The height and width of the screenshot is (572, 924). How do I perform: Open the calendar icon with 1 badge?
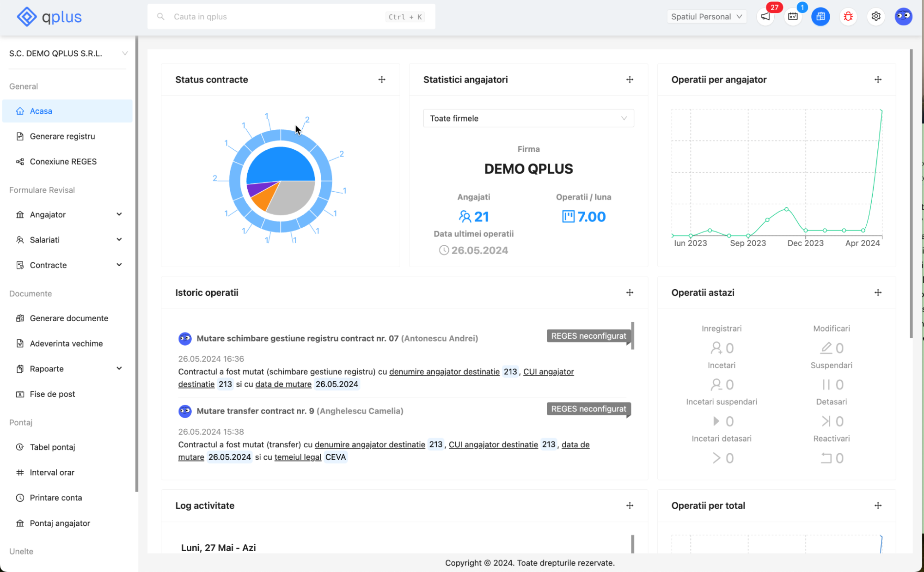click(793, 17)
